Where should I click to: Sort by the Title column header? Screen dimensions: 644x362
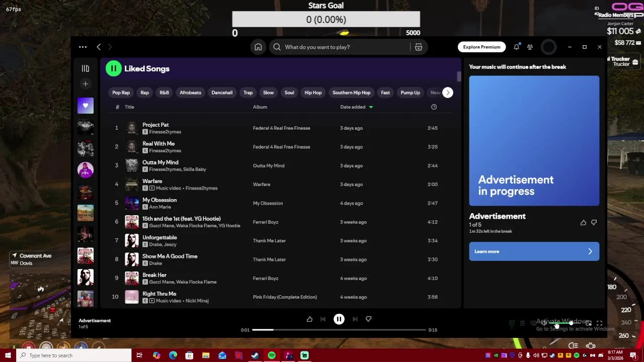pos(129,107)
